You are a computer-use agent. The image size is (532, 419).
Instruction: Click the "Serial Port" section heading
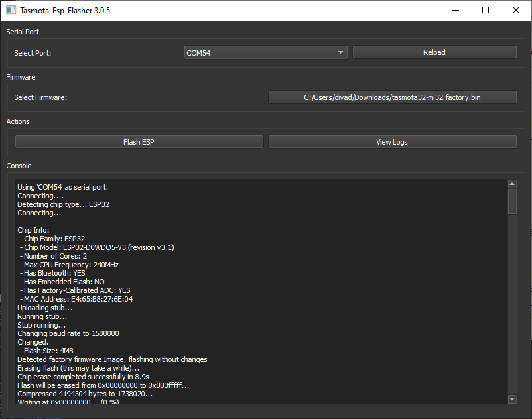pos(23,32)
